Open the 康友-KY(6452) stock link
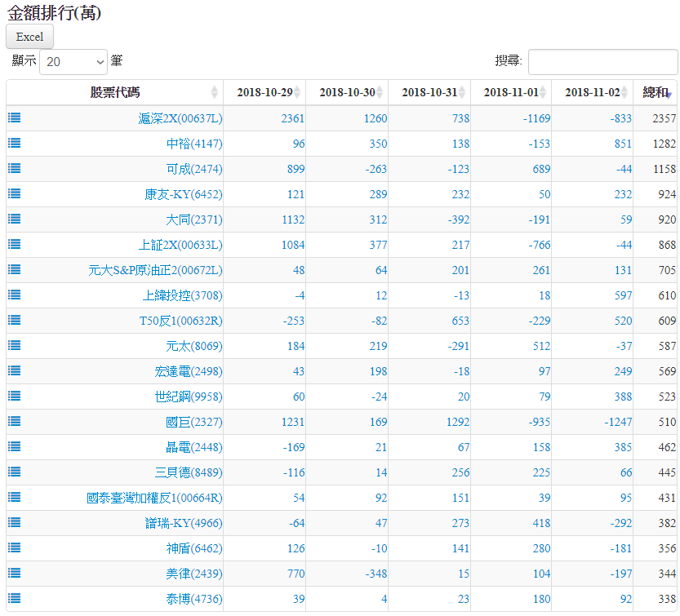680x616 pixels. (x=183, y=194)
